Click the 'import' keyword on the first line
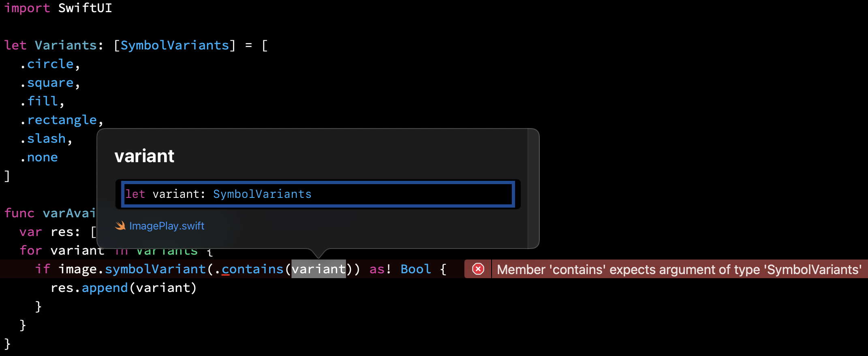 click(27, 8)
